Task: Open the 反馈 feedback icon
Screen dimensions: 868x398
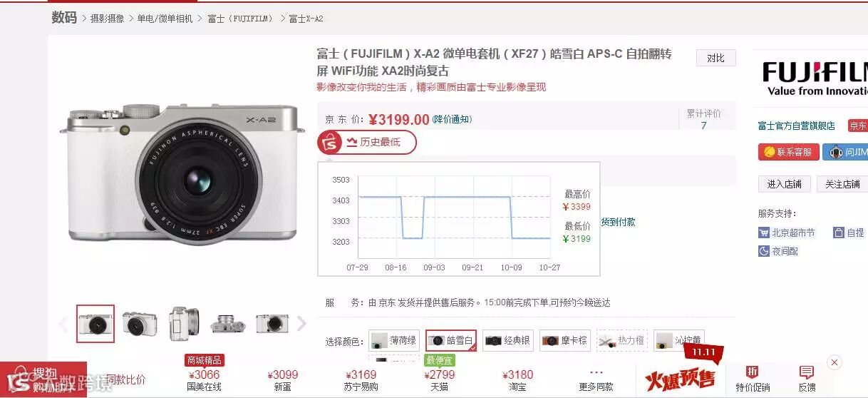Action: (807, 372)
